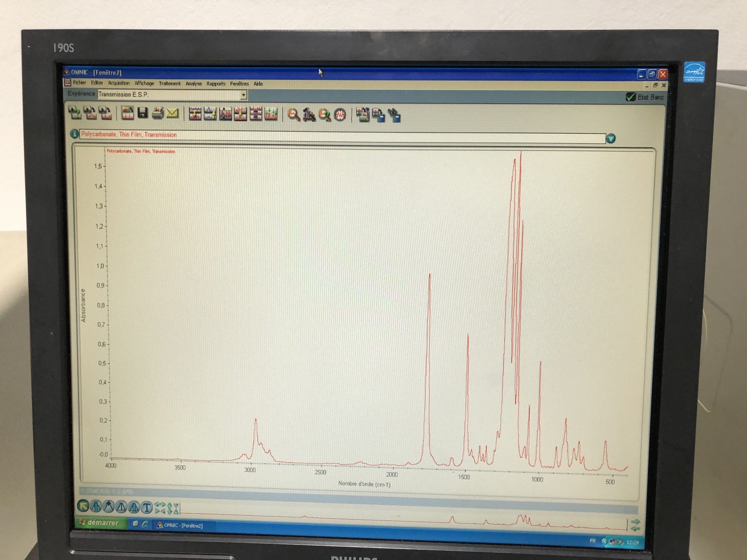747x560 pixels.
Task: Open the Analyse menu
Action: tap(193, 84)
